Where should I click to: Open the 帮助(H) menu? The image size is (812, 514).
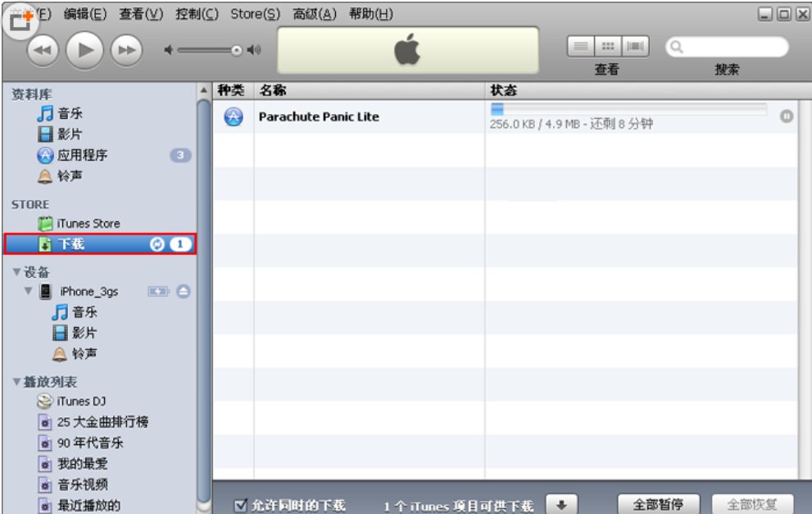tap(371, 14)
